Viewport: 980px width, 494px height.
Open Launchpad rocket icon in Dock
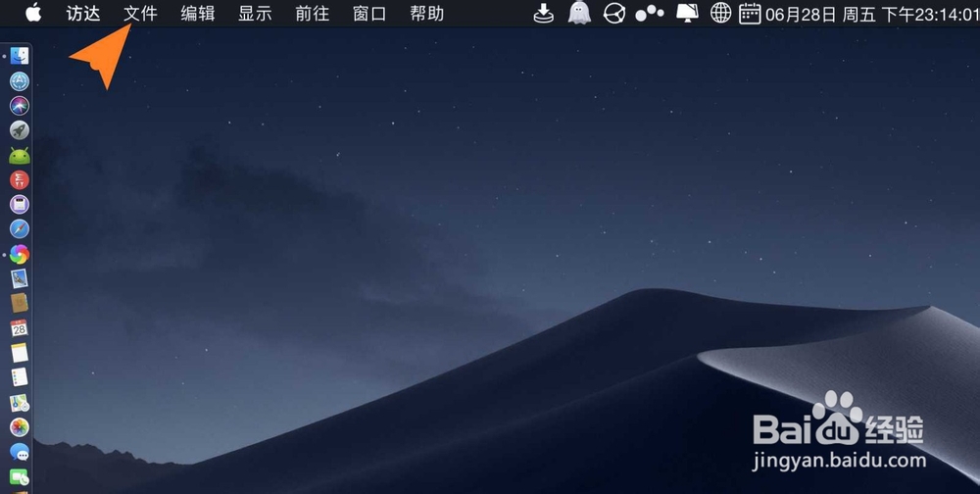tap(20, 130)
